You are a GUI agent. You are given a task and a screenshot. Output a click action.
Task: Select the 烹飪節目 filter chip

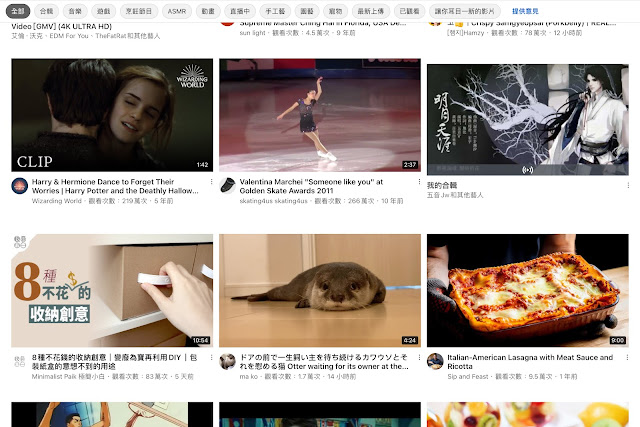coord(139,11)
